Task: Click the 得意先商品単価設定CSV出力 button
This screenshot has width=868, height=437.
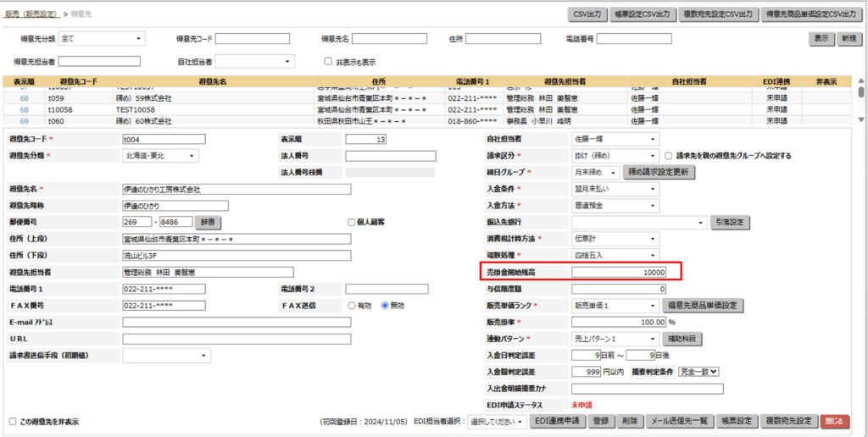Action: 811,14
